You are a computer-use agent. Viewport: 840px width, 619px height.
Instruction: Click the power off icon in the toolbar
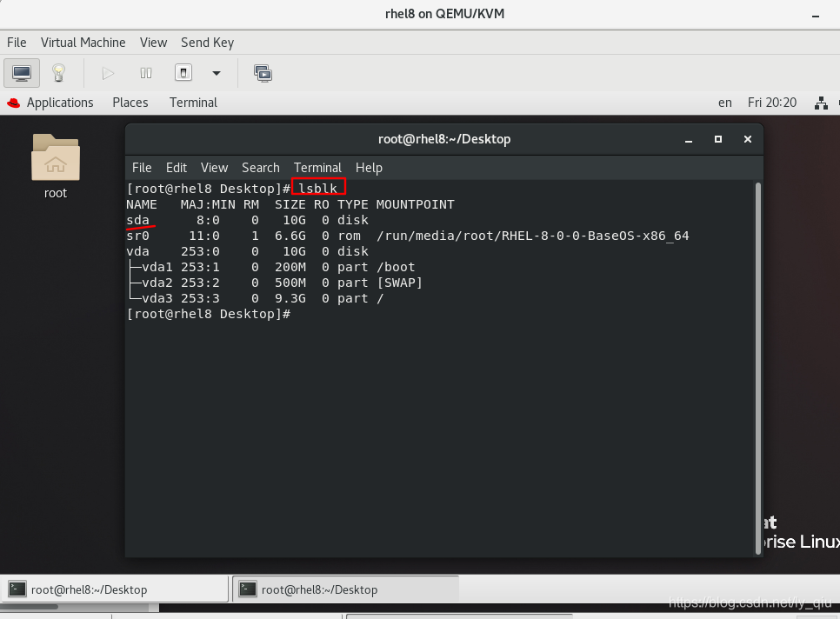183,72
